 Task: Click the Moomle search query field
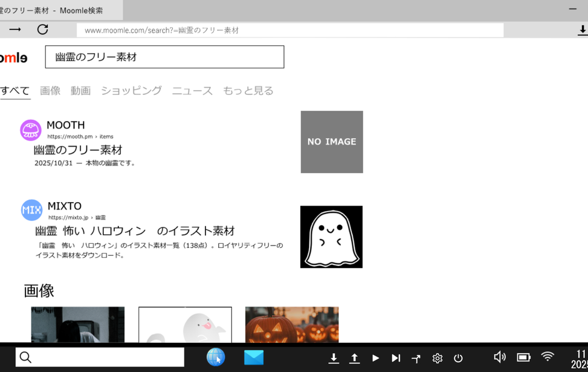click(164, 57)
